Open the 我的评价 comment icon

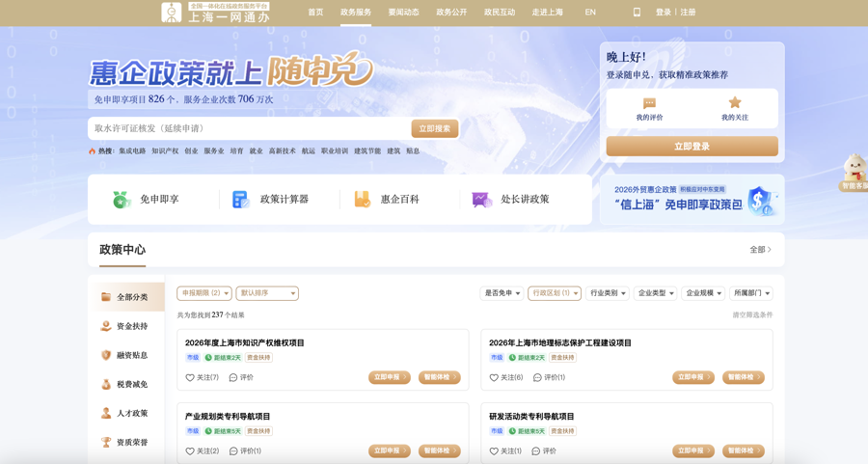(x=649, y=103)
